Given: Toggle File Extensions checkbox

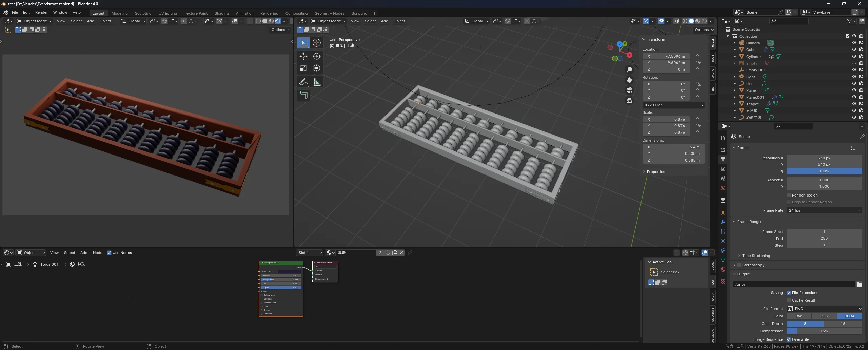Looking at the screenshot, I should click(789, 293).
